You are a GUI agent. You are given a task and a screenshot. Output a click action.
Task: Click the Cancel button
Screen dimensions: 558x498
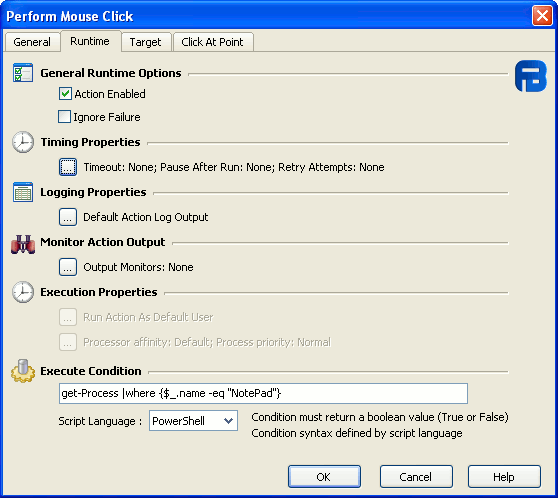(x=416, y=477)
